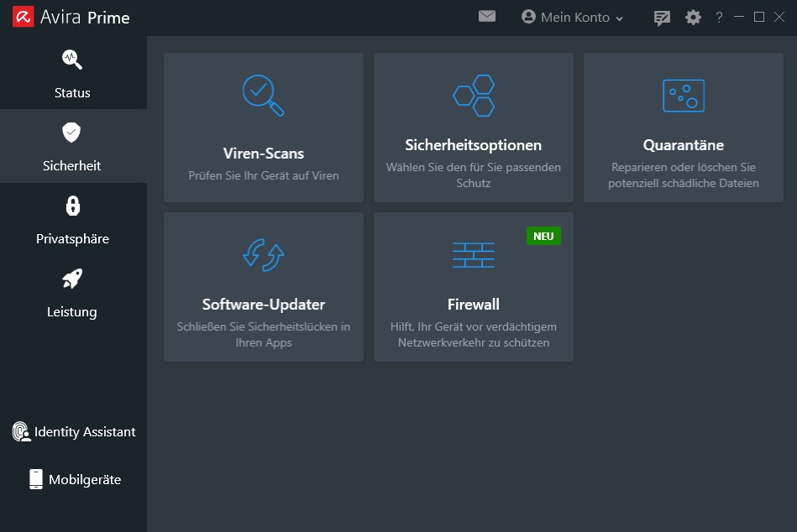Open the feedback speech bubble icon
The image size is (797, 532).
tap(663, 18)
